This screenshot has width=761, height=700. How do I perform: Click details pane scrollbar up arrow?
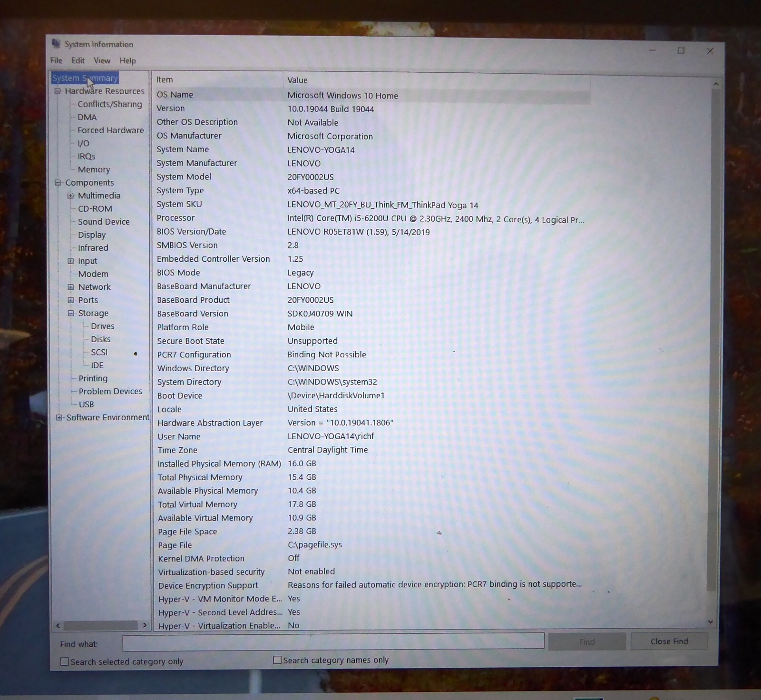716,84
